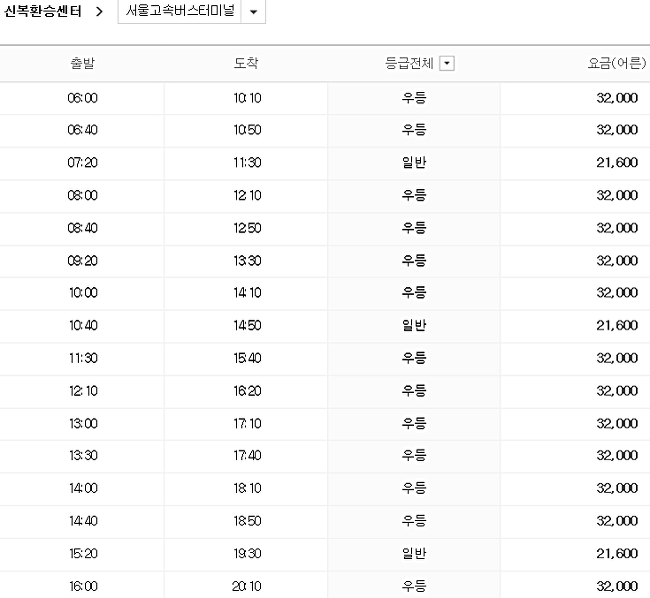
Task: Select the 13:00 departure time
Action: (83, 424)
